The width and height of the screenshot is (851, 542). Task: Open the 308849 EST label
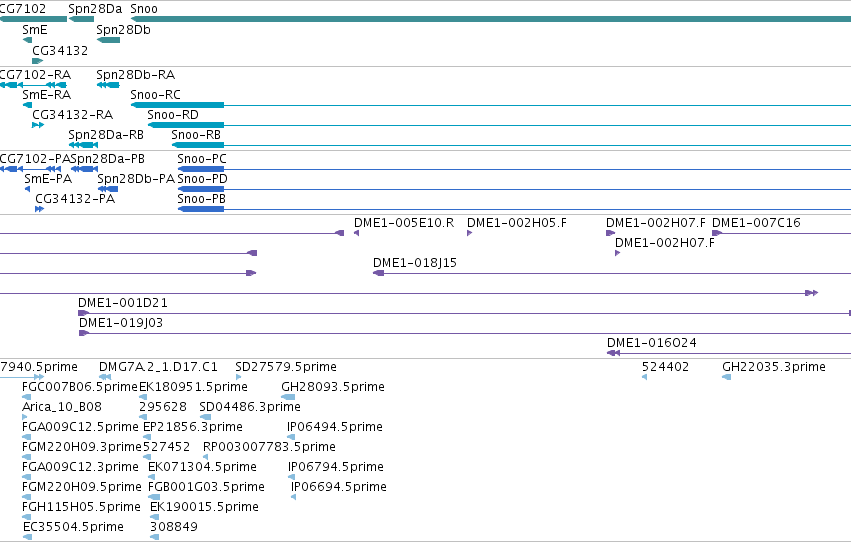174,528
